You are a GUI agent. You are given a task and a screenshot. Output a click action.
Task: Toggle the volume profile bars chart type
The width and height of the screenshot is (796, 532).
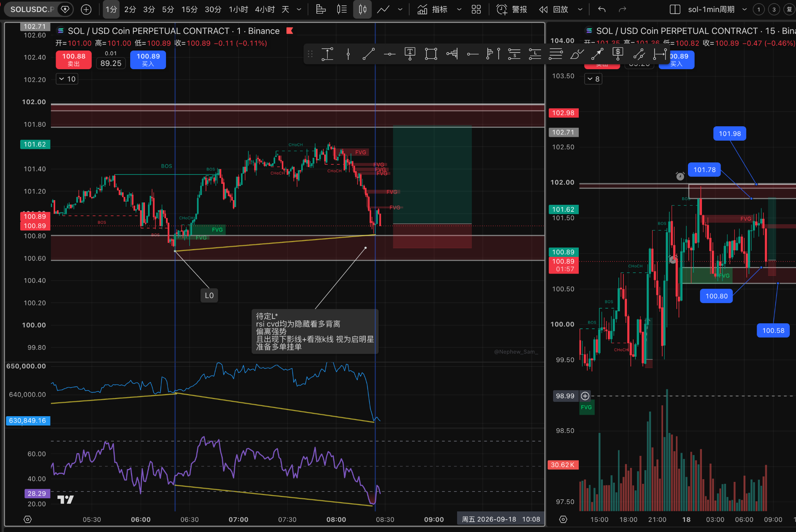[321, 9]
